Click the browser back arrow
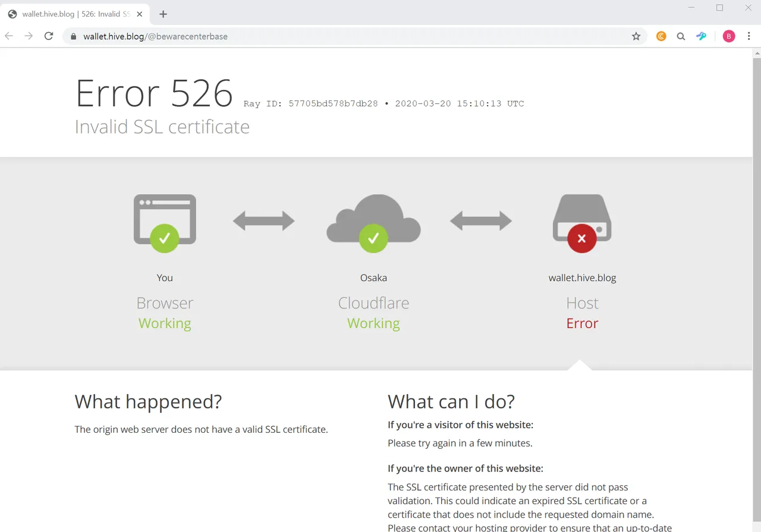 point(9,36)
